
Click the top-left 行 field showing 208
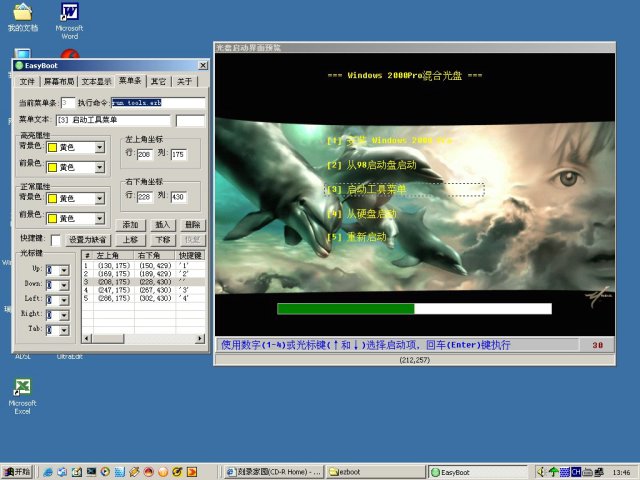(144, 154)
